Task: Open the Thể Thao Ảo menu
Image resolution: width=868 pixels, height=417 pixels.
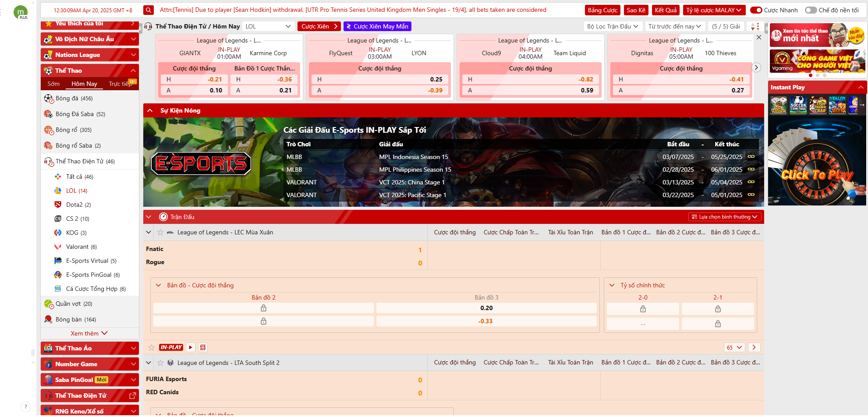Action: [90, 348]
